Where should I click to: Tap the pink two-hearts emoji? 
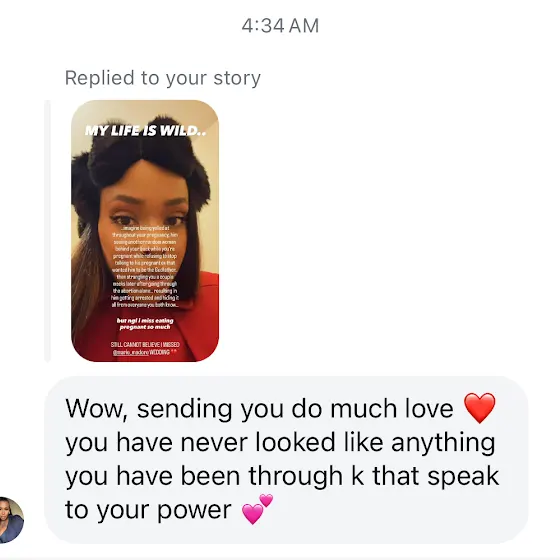(257, 509)
